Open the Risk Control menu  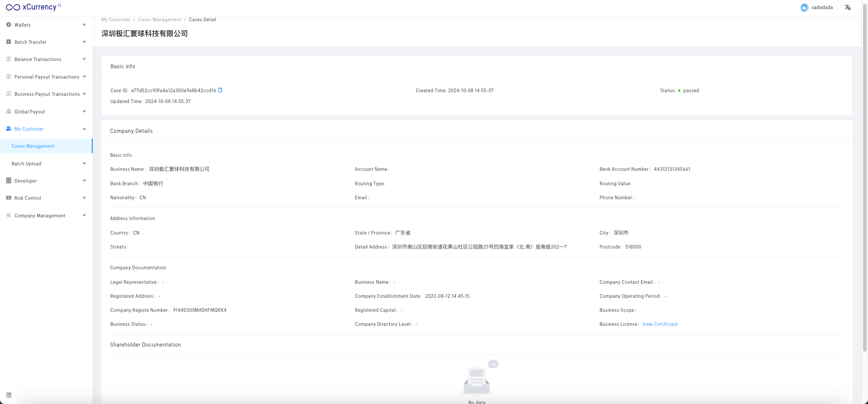pyautogui.click(x=46, y=198)
